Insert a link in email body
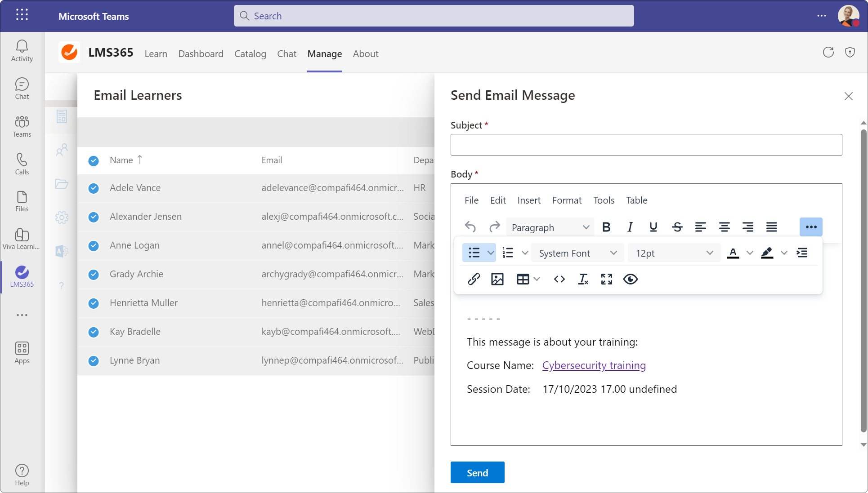This screenshot has width=868, height=493. pos(474,279)
